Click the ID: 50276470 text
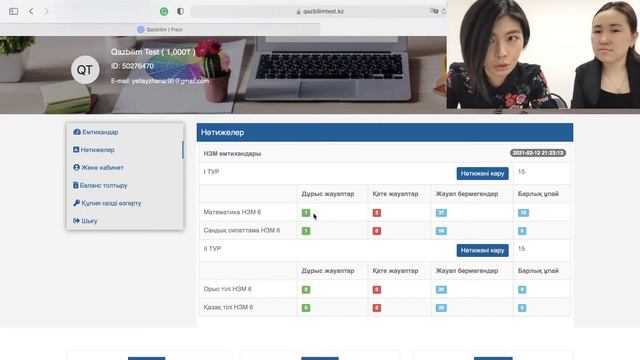Viewport: 640px width, 360px height. tap(132, 66)
